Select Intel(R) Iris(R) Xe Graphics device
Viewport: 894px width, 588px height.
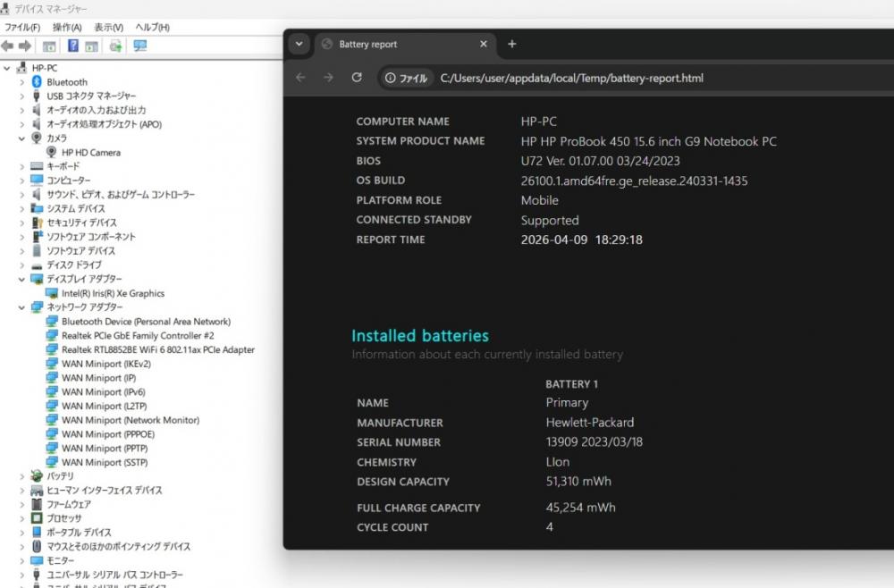113,293
